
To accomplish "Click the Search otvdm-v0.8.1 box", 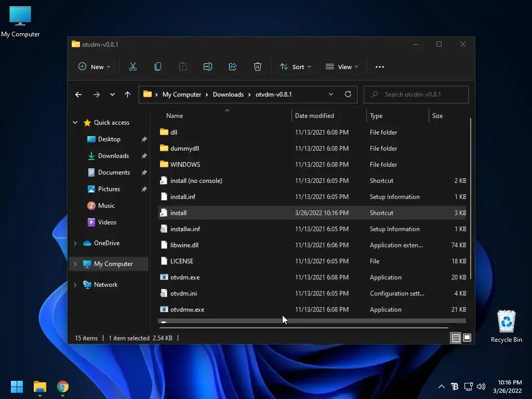I will point(416,95).
